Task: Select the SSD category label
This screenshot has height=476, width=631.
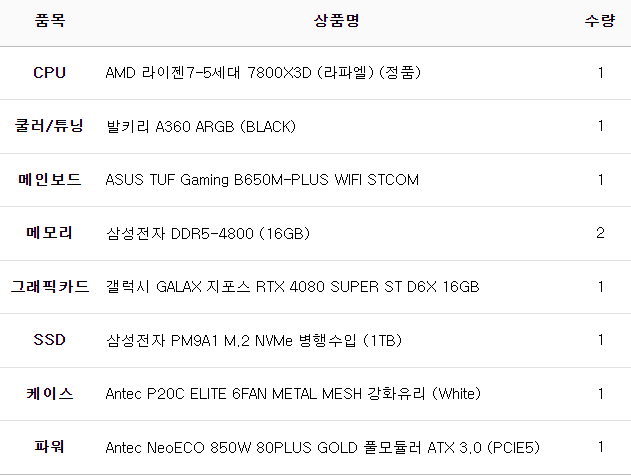Action: (x=49, y=340)
